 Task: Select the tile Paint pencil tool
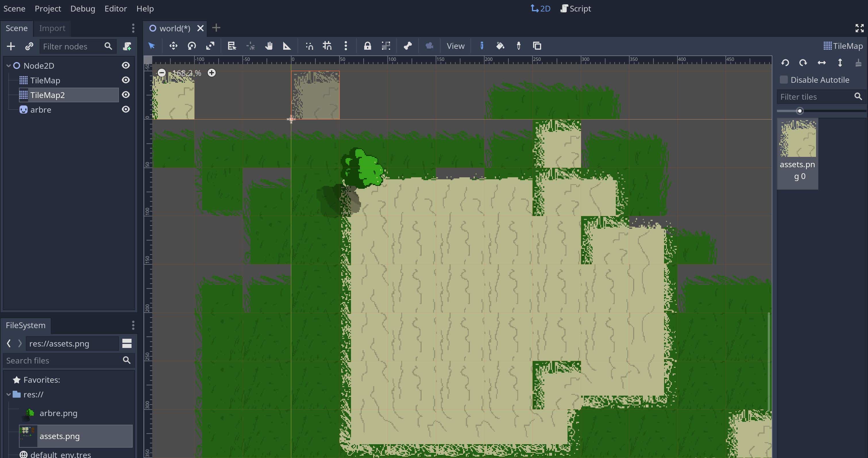pos(482,46)
